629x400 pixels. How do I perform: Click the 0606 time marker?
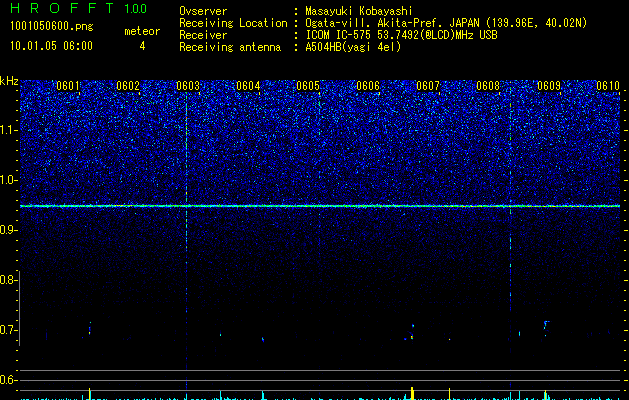pos(368,86)
